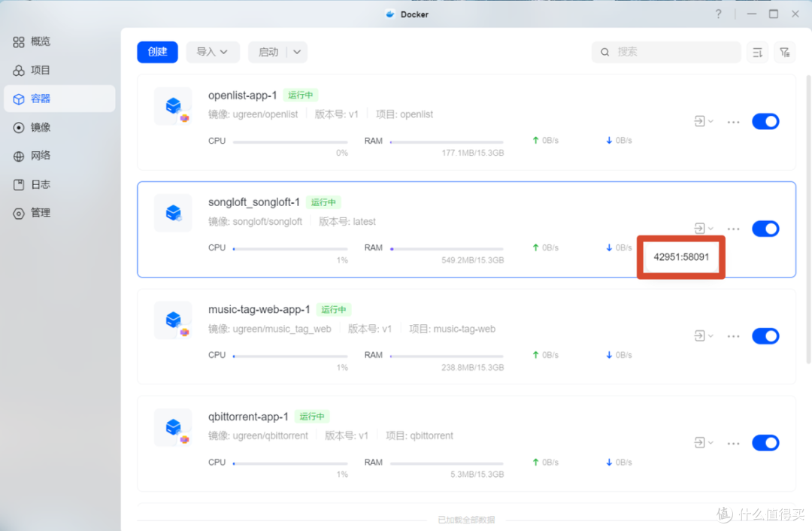Open qbittorrent-app-1 quick access dropdown
The width and height of the screenshot is (812, 531).
click(x=703, y=442)
